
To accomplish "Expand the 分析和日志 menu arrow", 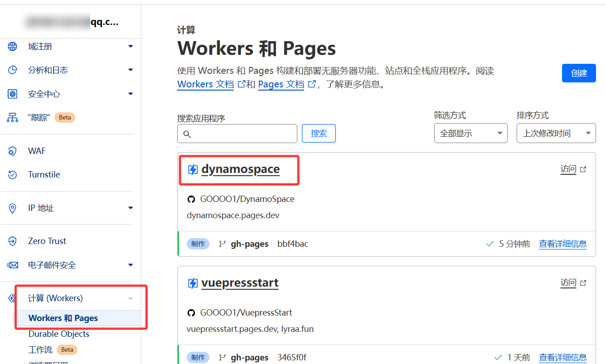I will [x=131, y=70].
